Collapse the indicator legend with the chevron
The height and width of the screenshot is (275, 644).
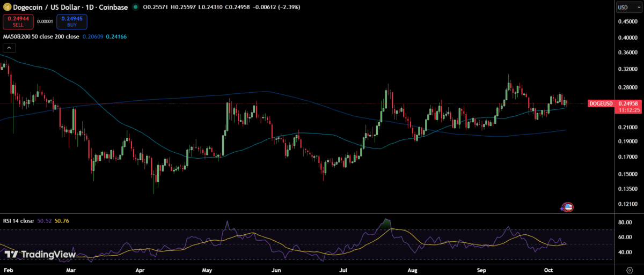tap(9, 48)
